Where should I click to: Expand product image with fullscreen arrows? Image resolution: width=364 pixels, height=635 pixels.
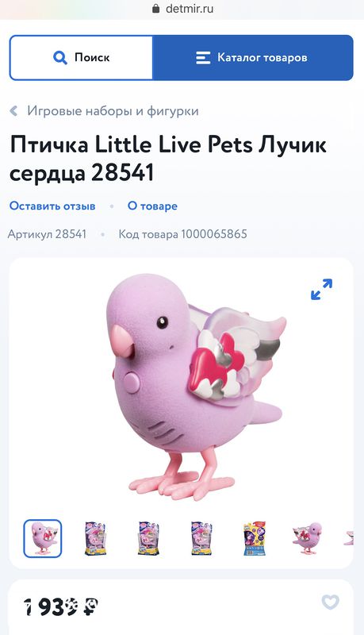tap(321, 289)
